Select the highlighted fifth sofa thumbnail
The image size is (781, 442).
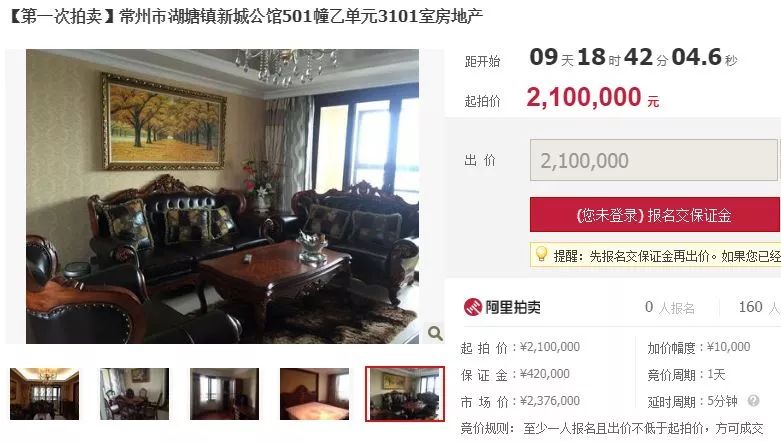405,394
